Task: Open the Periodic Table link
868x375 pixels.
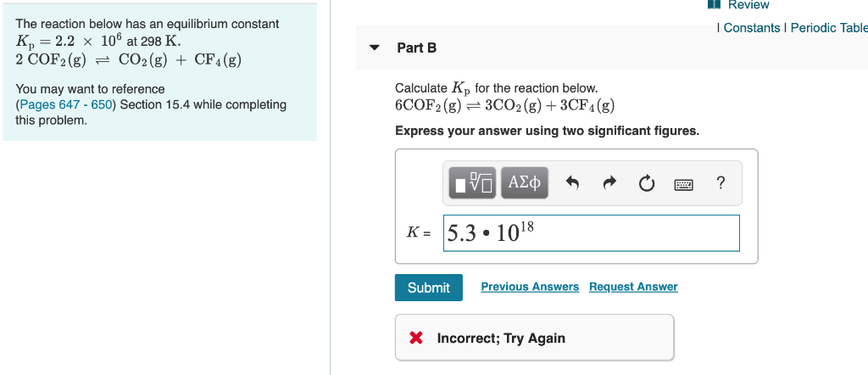Action: (x=829, y=28)
